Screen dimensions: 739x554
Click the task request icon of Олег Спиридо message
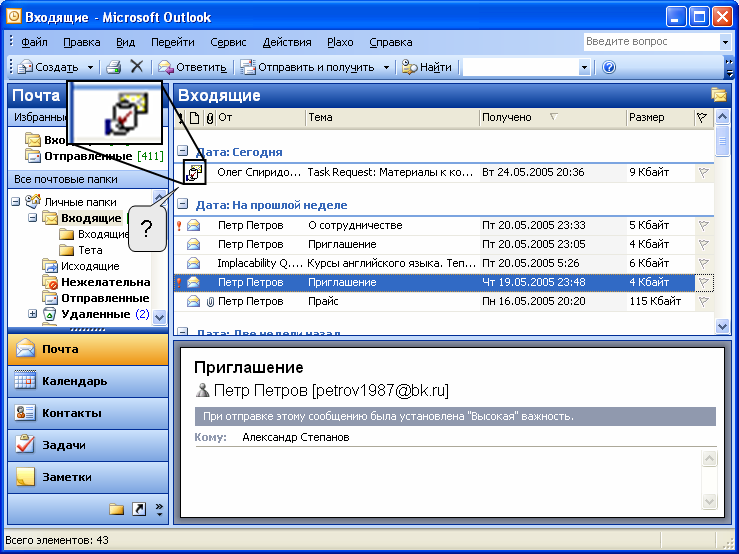click(x=195, y=173)
